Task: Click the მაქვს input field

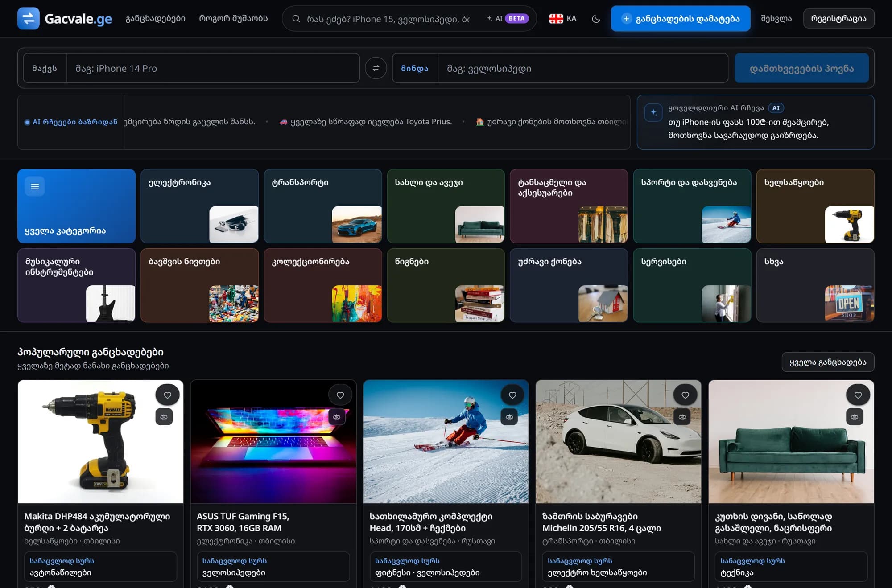Action: click(x=213, y=68)
